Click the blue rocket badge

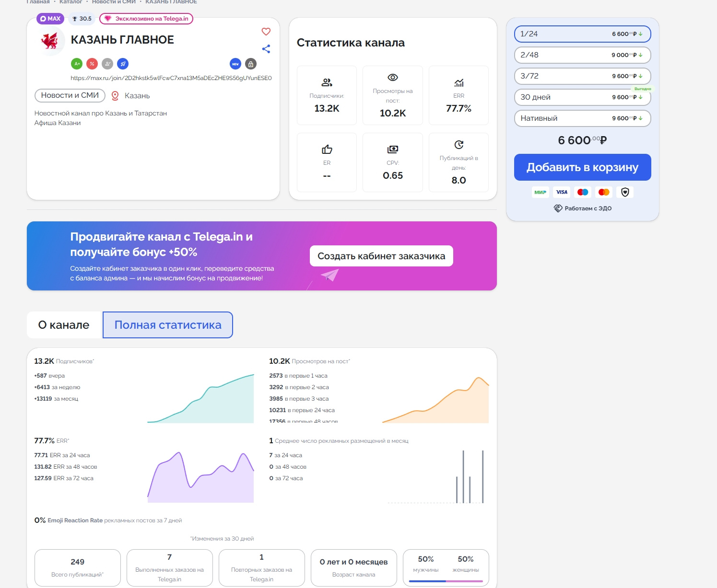click(x=123, y=64)
